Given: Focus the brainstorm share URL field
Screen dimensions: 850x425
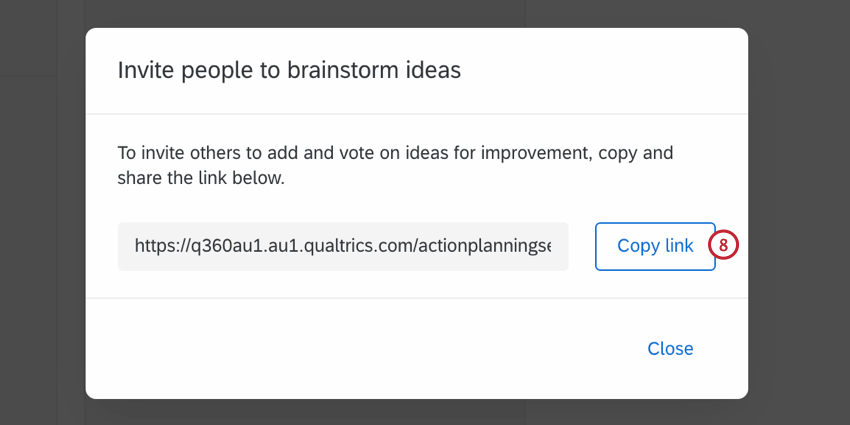Looking at the screenshot, I should click(x=343, y=246).
